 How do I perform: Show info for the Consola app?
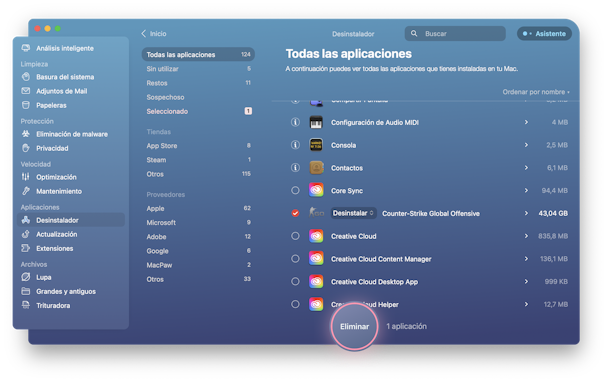(x=295, y=145)
